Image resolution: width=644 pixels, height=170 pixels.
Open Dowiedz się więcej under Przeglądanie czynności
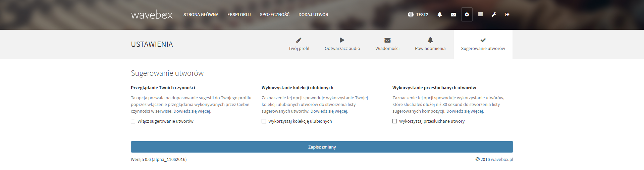pyautogui.click(x=192, y=111)
